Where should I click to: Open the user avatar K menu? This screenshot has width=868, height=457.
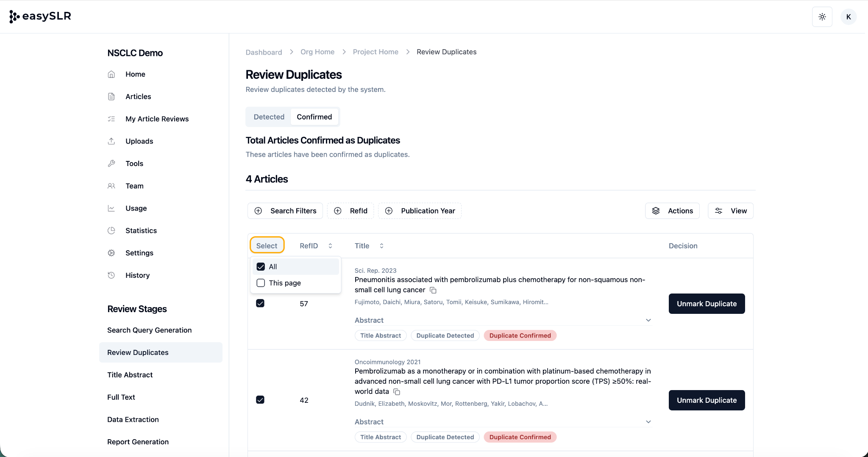848,17
